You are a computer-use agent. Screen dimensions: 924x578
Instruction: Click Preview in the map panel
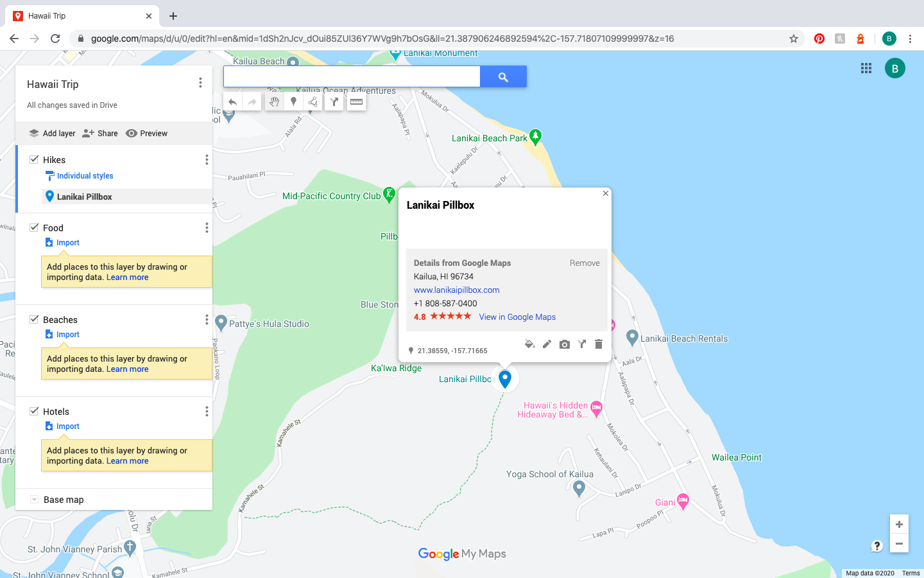[x=146, y=134]
